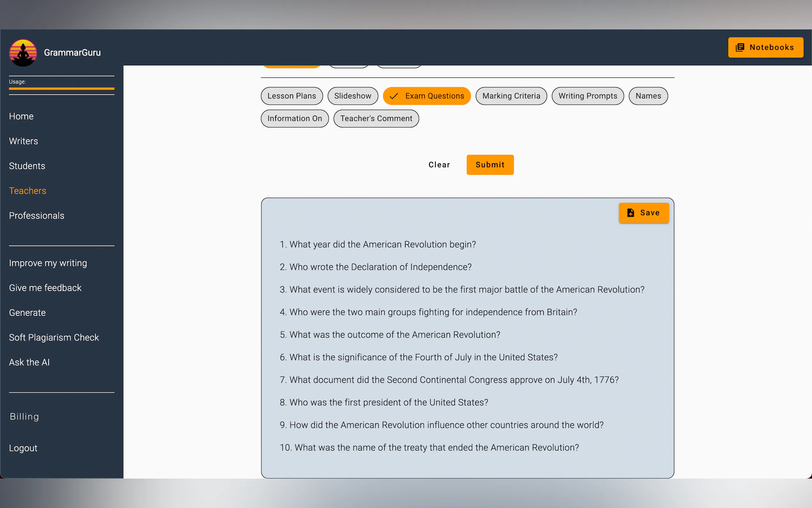Select the Writing Prompts chip
Viewport: 812px width, 508px height.
(x=588, y=96)
